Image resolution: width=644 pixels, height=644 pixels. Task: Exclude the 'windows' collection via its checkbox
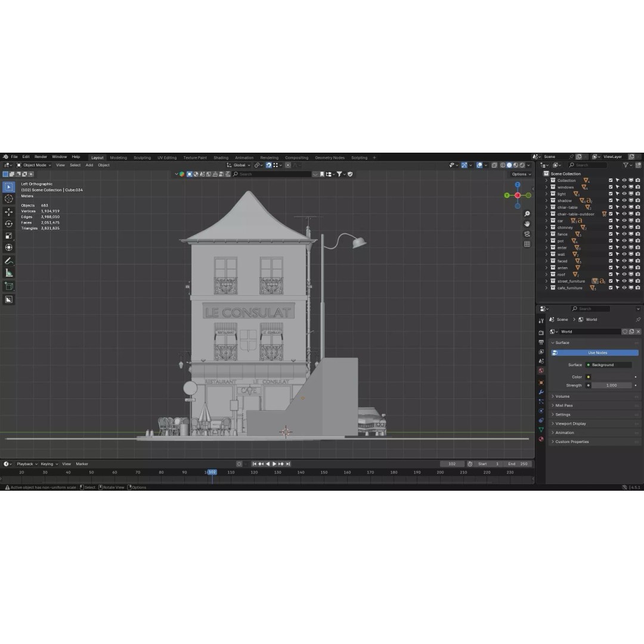pos(611,187)
